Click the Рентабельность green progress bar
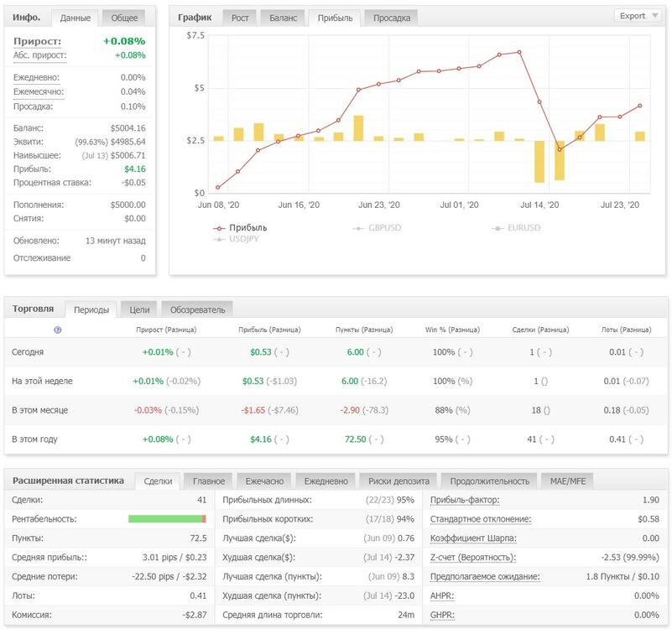The image size is (672, 629). pos(167,519)
